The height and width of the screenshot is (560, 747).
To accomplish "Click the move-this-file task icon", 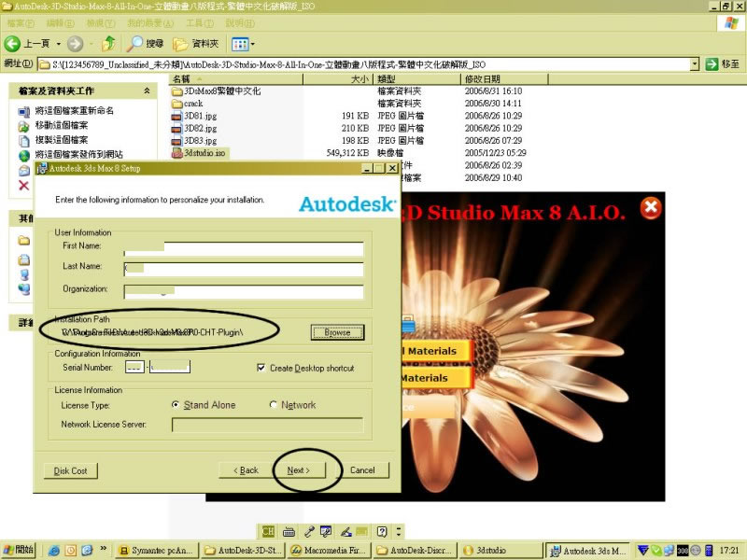I will pyautogui.click(x=24, y=126).
